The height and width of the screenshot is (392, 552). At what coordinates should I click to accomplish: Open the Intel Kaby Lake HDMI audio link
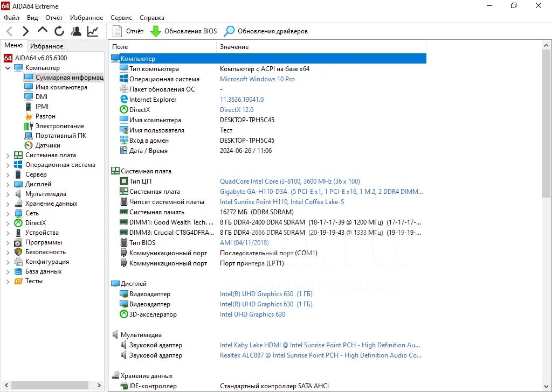pos(320,345)
